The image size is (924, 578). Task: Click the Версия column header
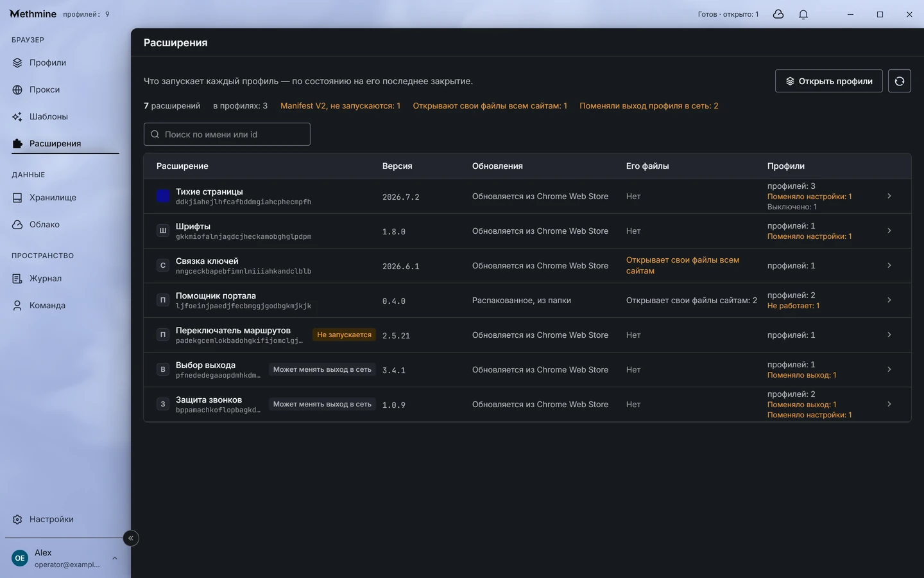coord(397,166)
